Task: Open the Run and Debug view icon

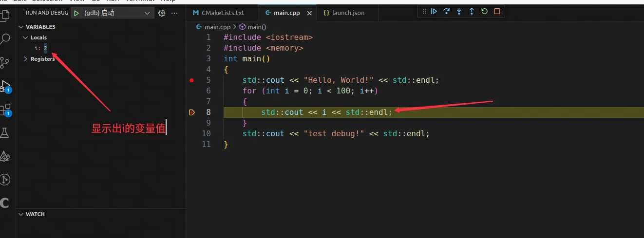Action: coord(5,86)
